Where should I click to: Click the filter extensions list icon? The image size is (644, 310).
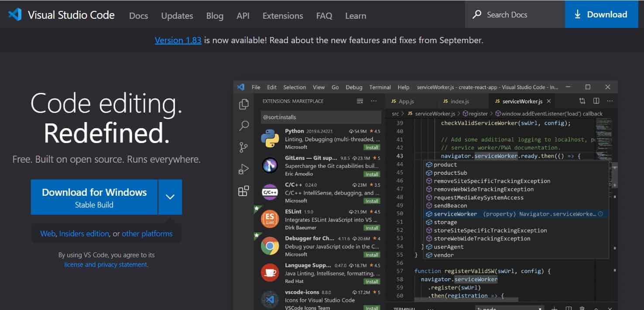tap(360, 101)
